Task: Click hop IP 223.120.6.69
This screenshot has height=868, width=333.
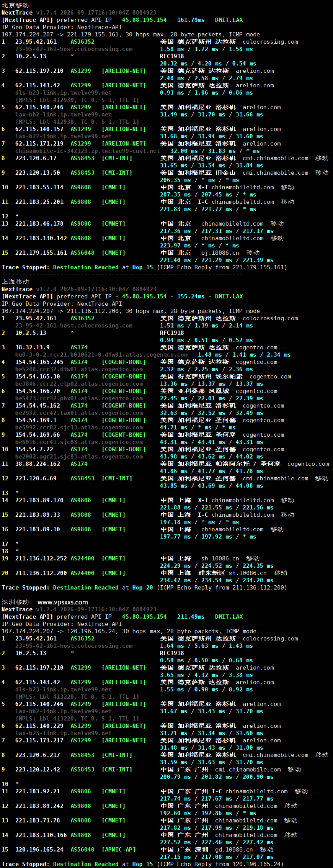Action: point(36,478)
